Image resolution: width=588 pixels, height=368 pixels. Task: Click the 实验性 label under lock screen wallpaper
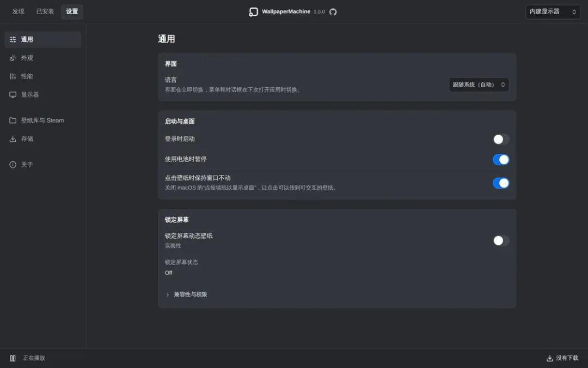click(173, 245)
